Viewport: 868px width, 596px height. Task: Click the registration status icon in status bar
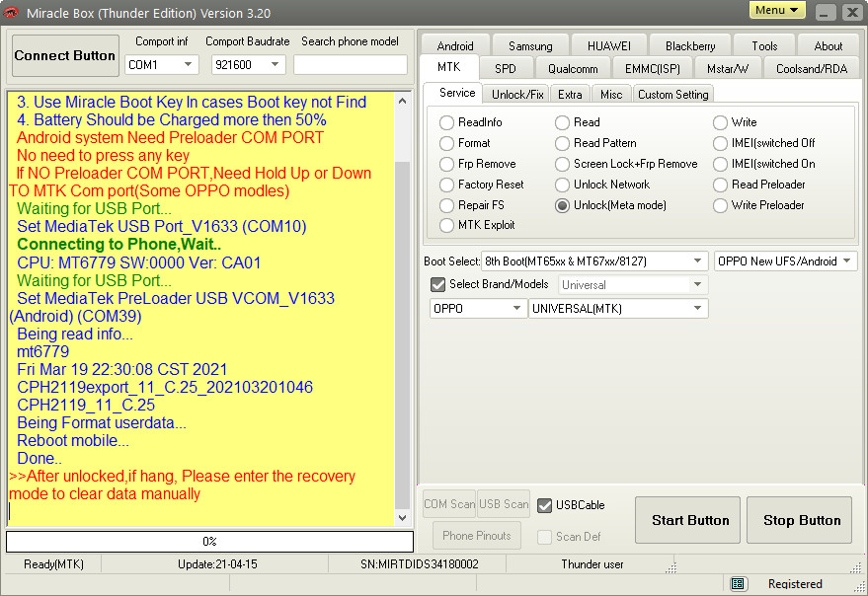coord(738,584)
